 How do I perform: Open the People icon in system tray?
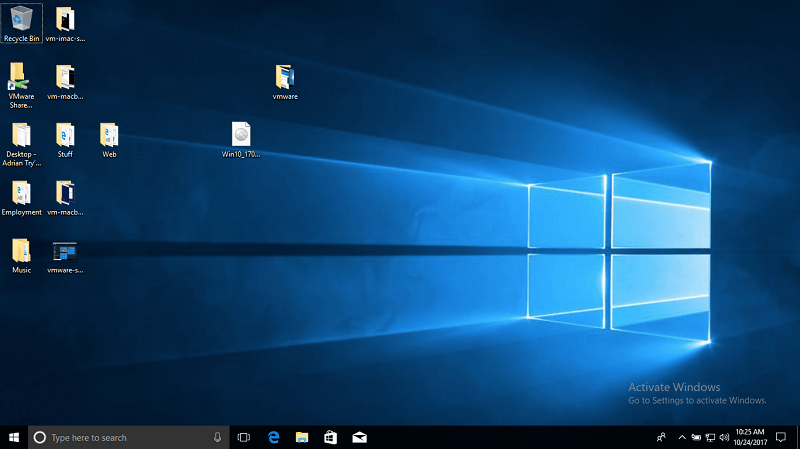coord(661,437)
